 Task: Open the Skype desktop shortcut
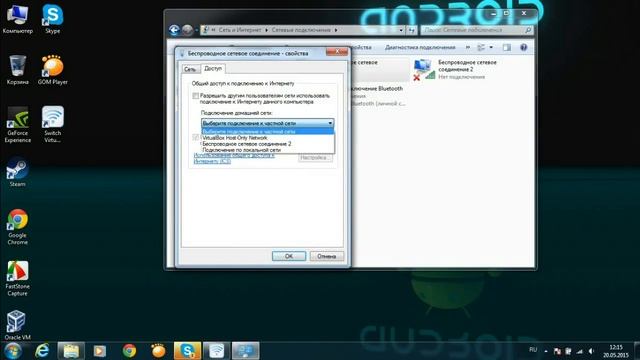pos(53,18)
